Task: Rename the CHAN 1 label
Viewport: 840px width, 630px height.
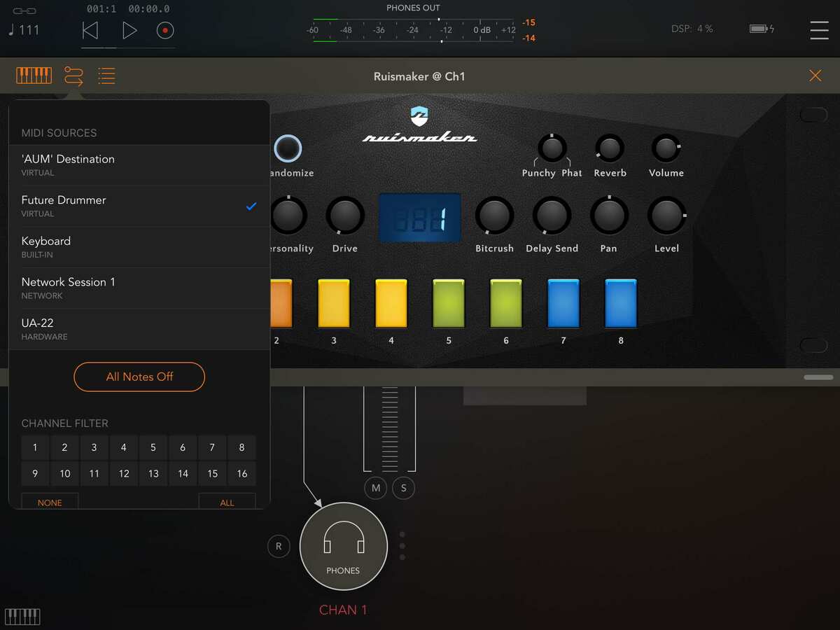Action: [343, 610]
